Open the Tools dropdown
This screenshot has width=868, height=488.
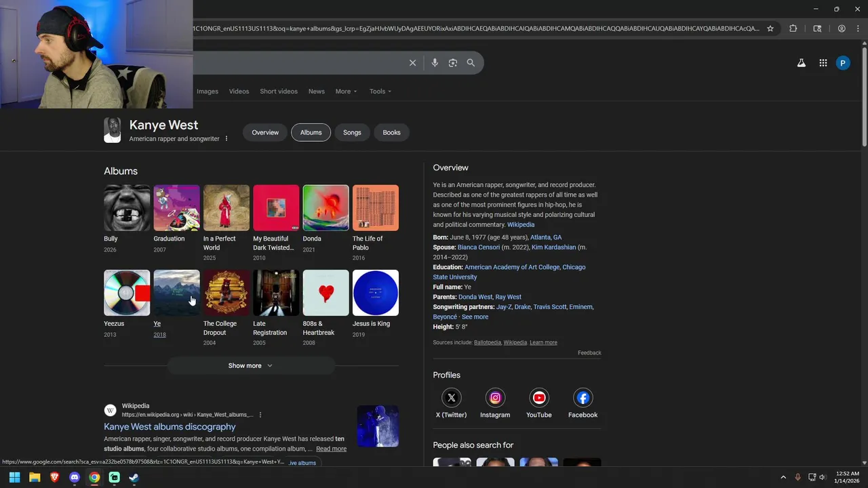click(x=380, y=91)
